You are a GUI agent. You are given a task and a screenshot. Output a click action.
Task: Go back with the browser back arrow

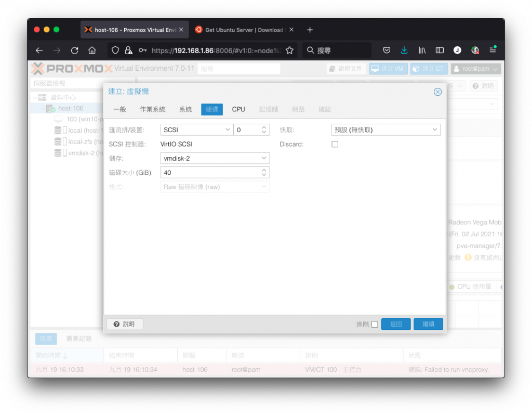click(x=39, y=50)
